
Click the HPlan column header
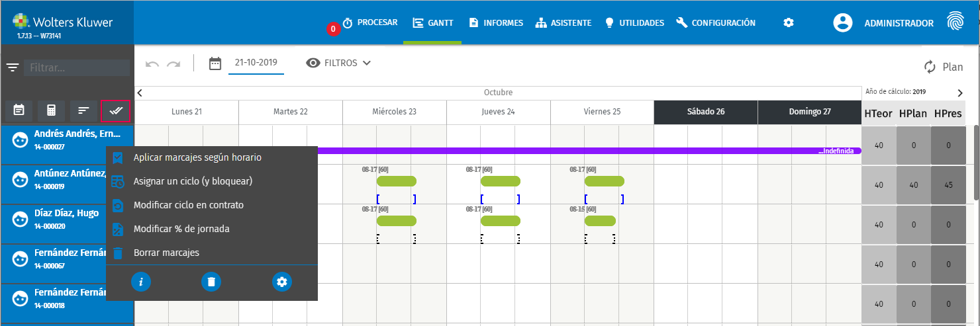[x=913, y=114]
